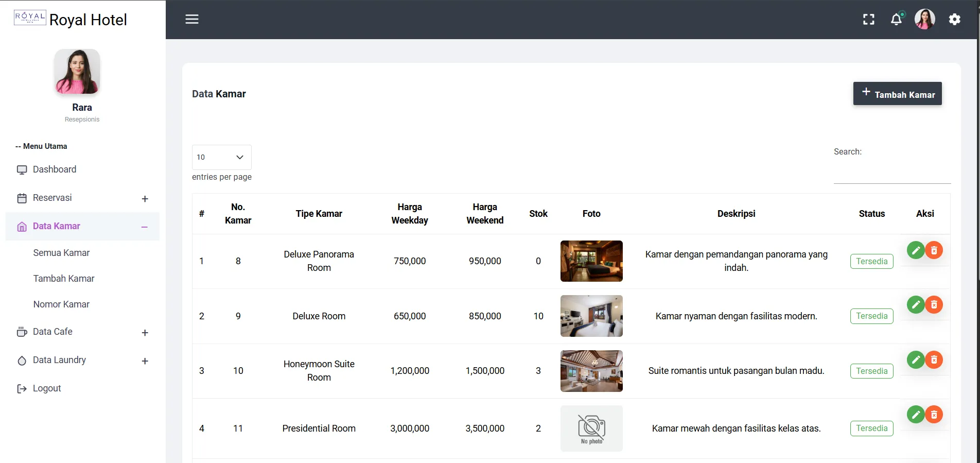
Task: Delete the Deluxe Room entry
Action: 934,305
